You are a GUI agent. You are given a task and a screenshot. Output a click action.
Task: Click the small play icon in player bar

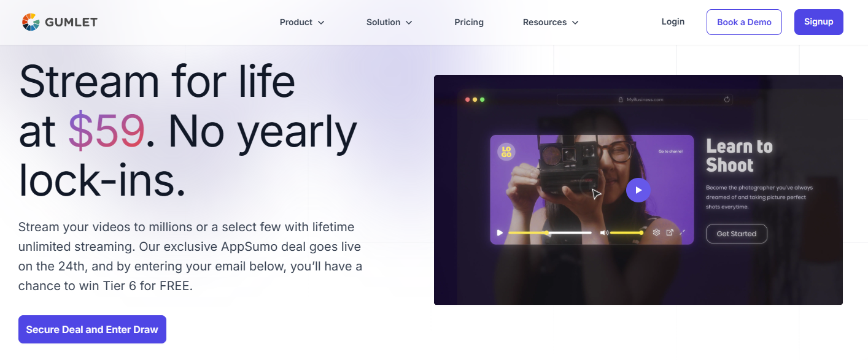click(500, 233)
